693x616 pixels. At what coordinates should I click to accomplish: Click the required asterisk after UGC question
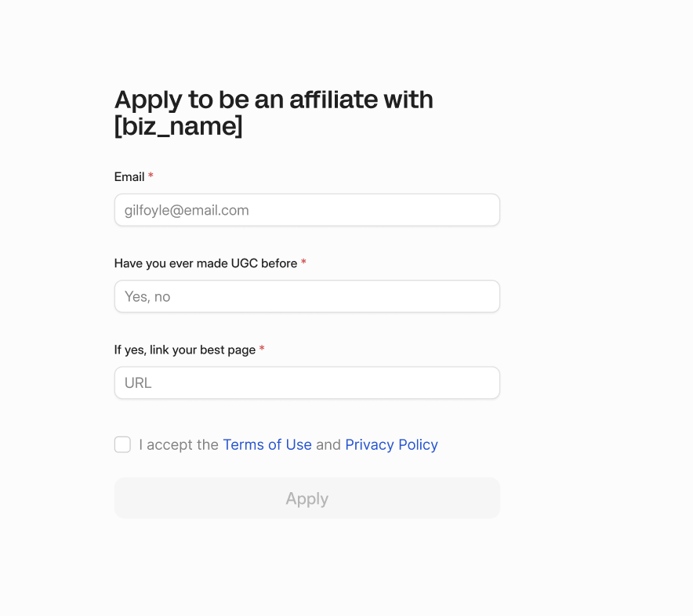coord(303,263)
